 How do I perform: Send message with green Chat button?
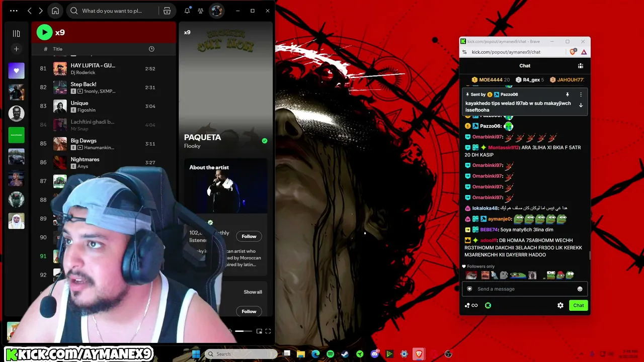click(579, 305)
